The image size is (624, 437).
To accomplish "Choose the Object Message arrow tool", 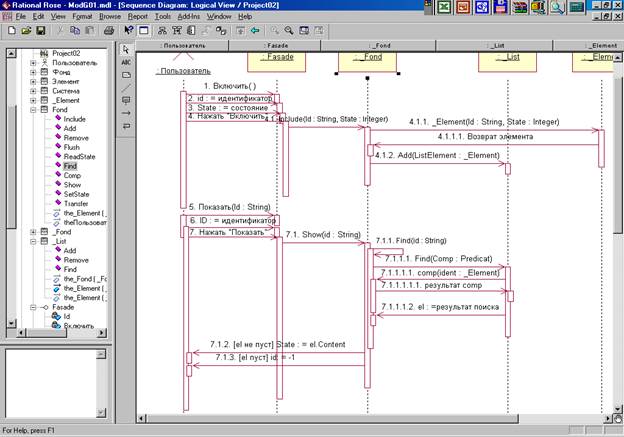I will (125, 113).
